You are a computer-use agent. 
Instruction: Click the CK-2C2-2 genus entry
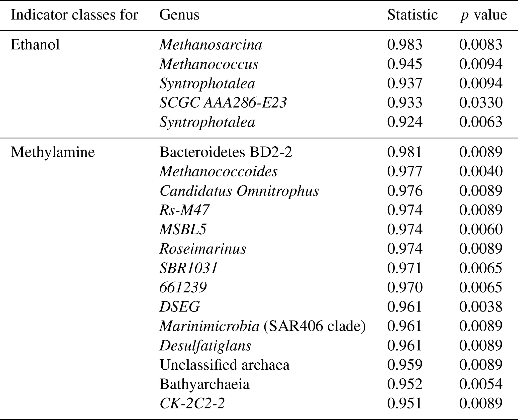[x=192, y=403]
